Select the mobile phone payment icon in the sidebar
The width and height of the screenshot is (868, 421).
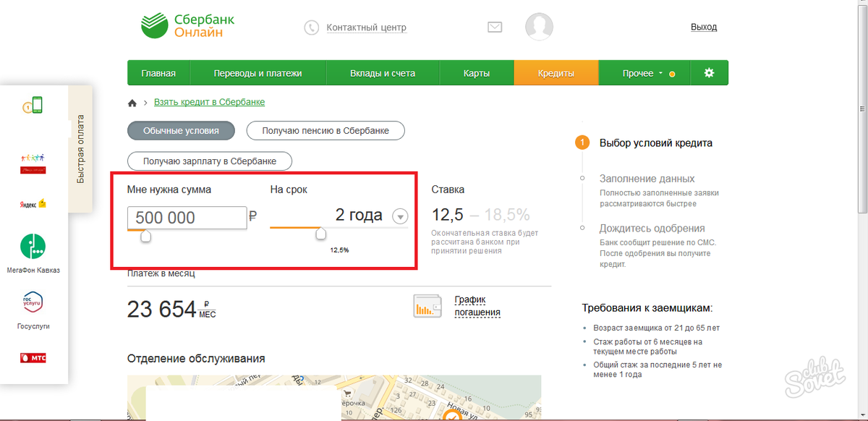tap(32, 106)
